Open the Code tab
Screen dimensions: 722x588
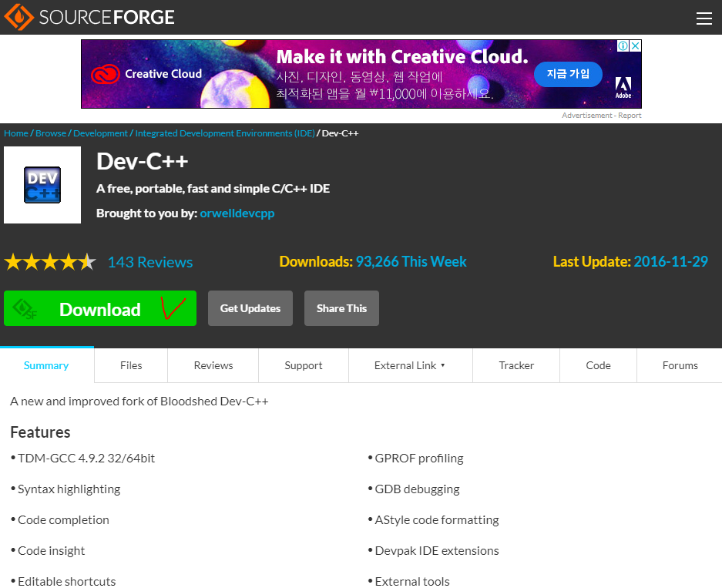[x=598, y=365]
